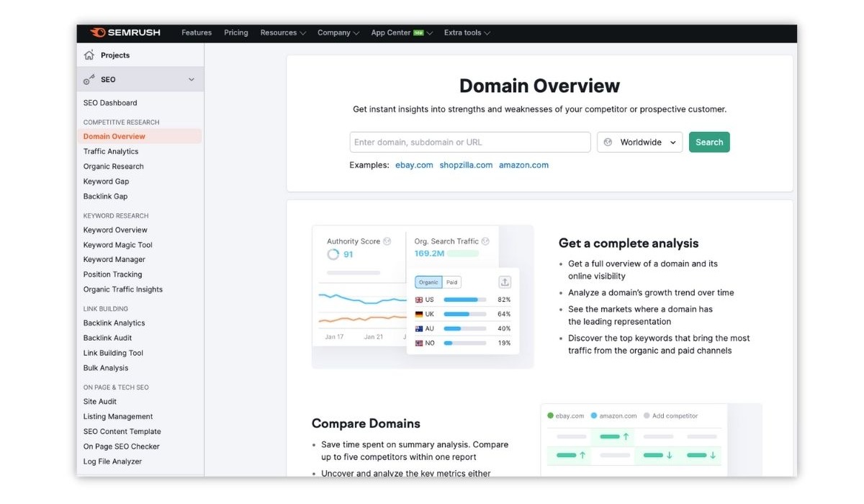The height and width of the screenshot is (504, 864).
Task: Expand the Company menu
Action: 338,32
